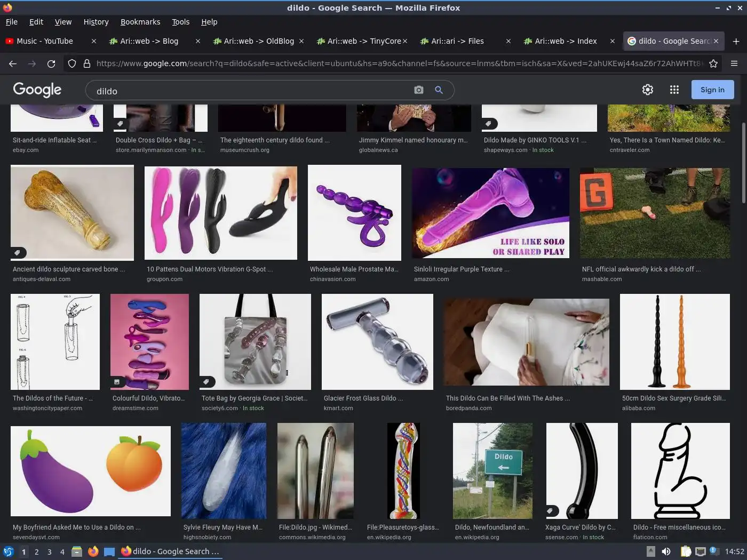The height and width of the screenshot is (560, 747).
Task: Switch to workspace 4 in taskbar
Action: coord(62,551)
